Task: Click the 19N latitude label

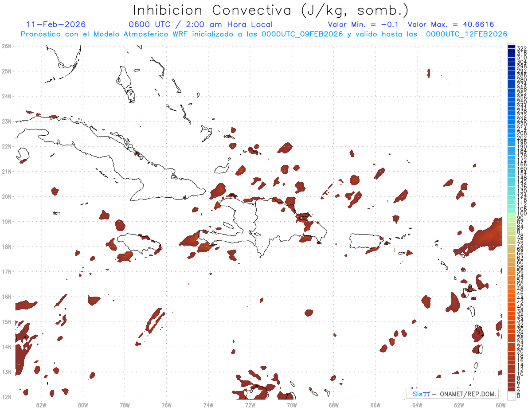Action: [x=6, y=221]
